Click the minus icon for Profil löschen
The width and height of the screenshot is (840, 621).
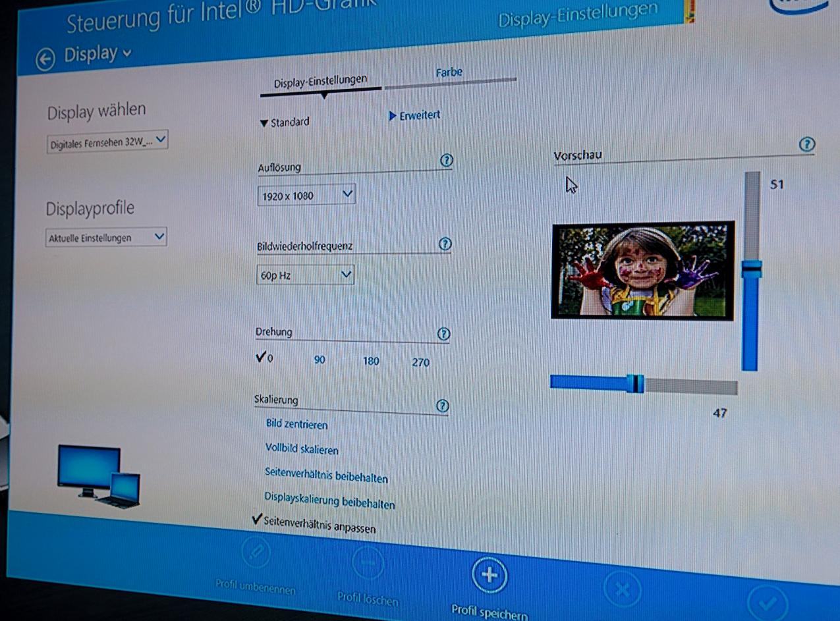point(368,564)
